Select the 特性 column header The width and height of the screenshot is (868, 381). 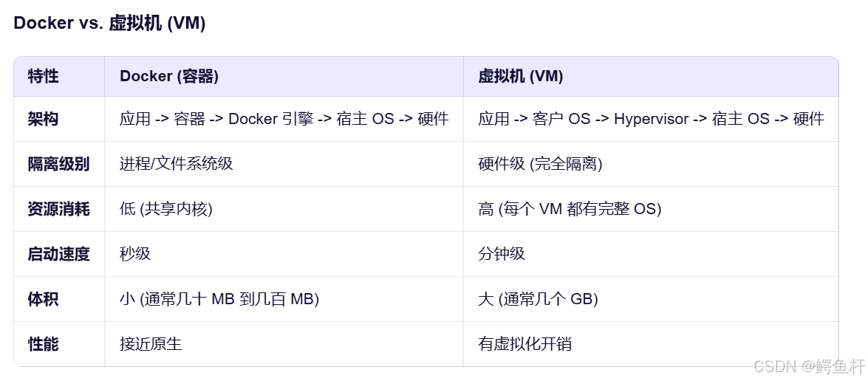[44, 76]
